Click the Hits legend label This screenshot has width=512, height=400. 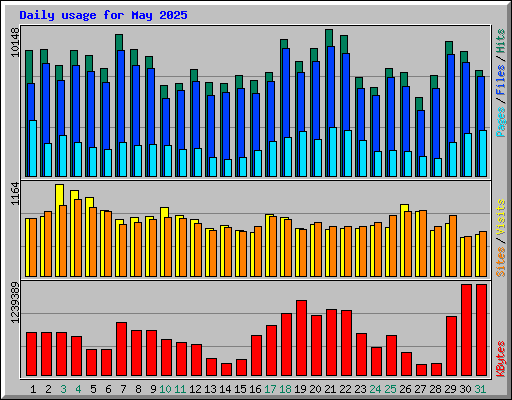pyautogui.click(x=501, y=41)
